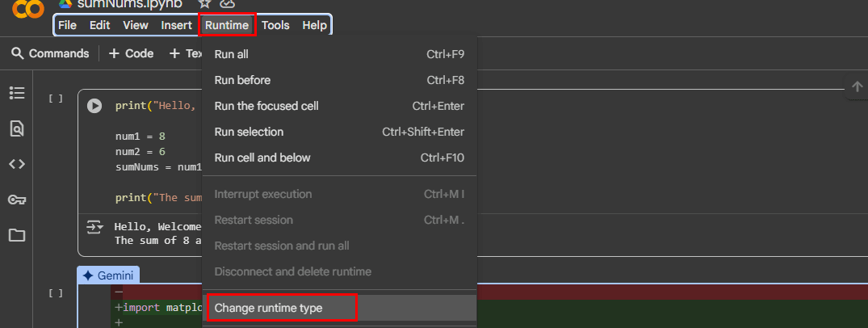Click the Gemini label on the cell
This screenshot has height=328, width=868.
(x=109, y=275)
